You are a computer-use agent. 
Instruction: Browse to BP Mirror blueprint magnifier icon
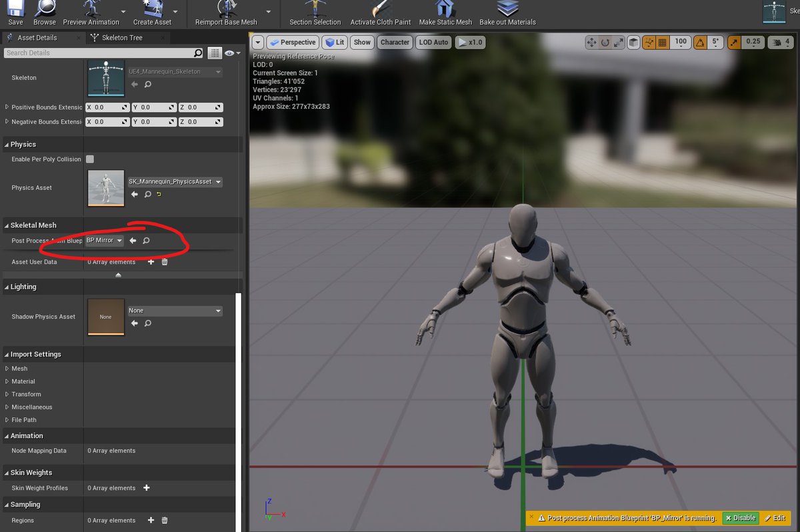click(x=146, y=240)
